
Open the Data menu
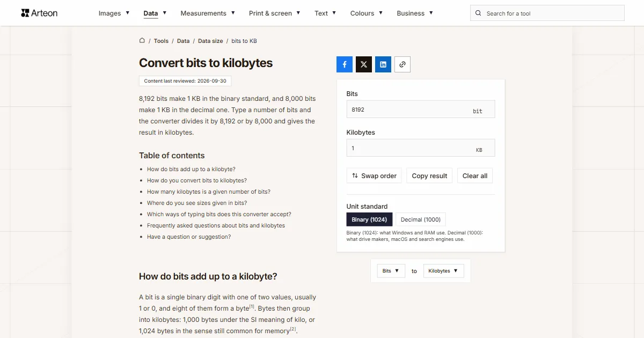click(x=155, y=13)
